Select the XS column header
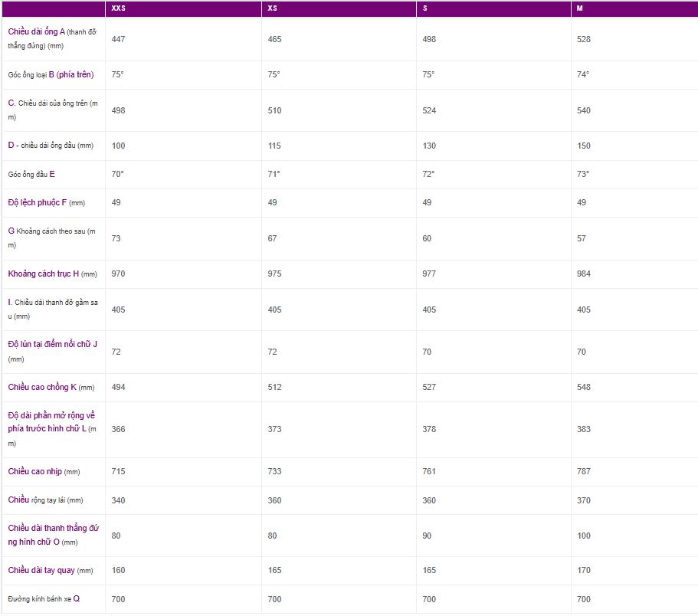This screenshot has height=616, width=698. point(274,9)
